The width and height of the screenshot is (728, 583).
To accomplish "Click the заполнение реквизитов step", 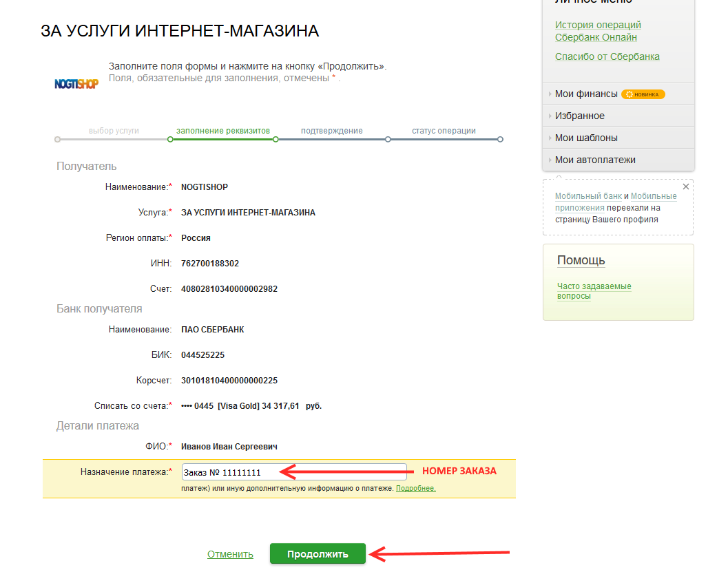I will point(223,131).
